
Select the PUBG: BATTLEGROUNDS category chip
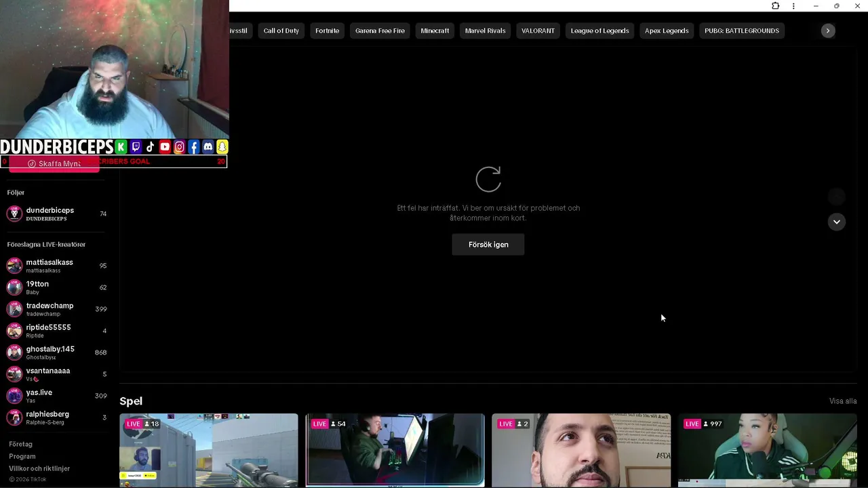pyautogui.click(x=742, y=30)
